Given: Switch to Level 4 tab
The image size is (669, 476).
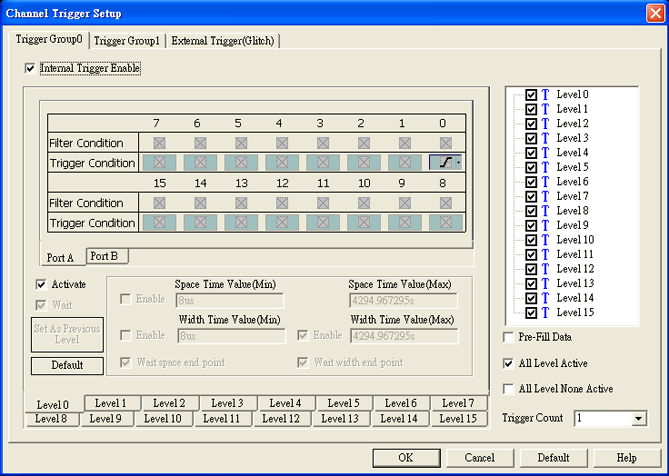Looking at the screenshot, I should pos(286,403).
